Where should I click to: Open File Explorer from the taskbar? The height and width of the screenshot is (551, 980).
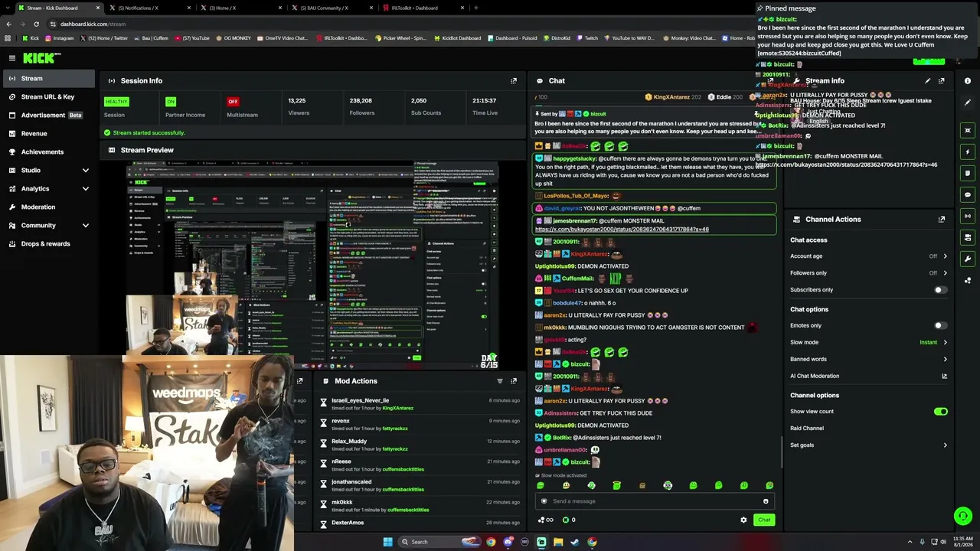[558, 542]
